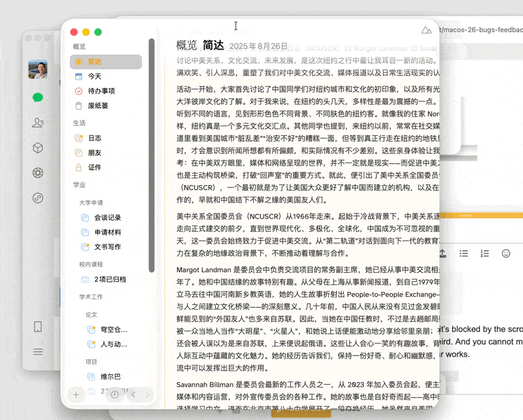This screenshot has width=523, height=420.
Task: Open the 日志 notebook
Action: click(x=95, y=138)
